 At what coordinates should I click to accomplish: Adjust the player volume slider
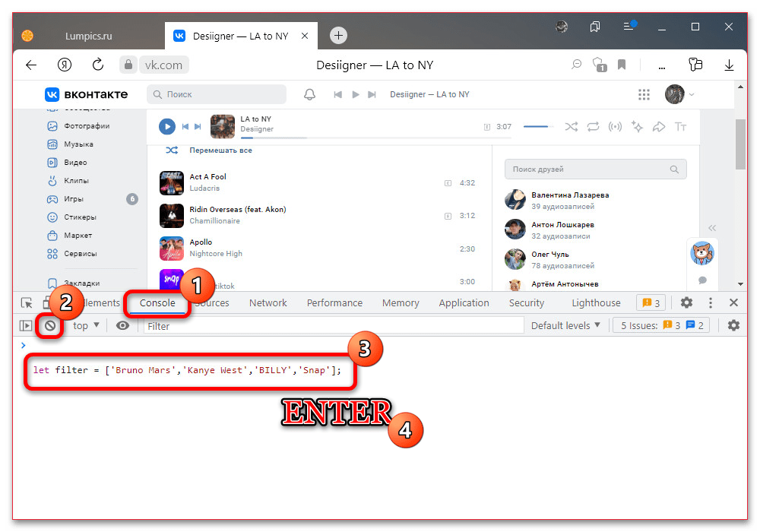pos(538,126)
